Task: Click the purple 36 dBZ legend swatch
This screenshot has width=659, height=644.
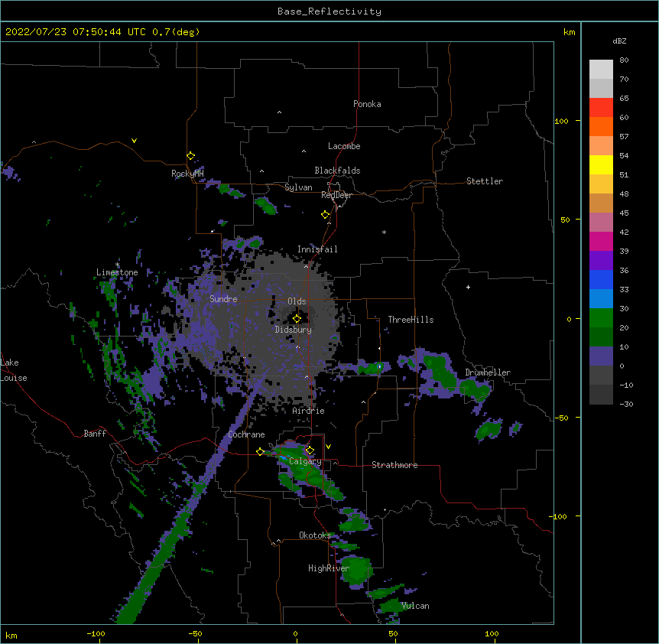Action: pos(601,260)
